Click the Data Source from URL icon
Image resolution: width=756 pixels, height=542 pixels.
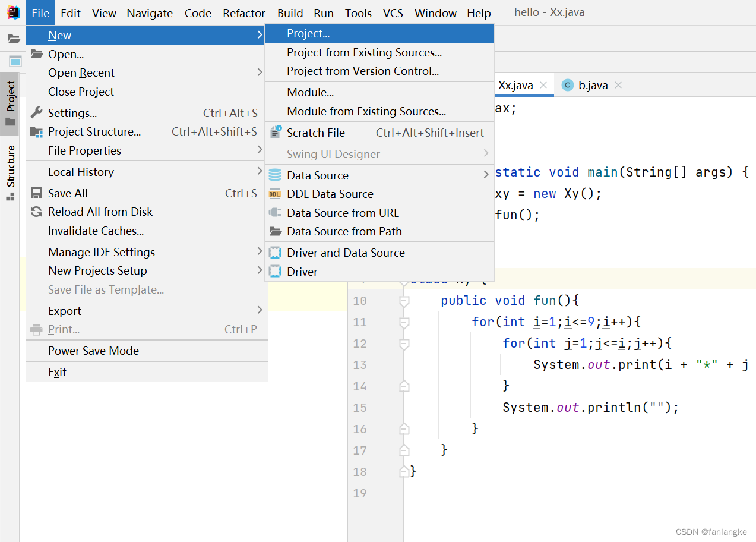[275, 213]
